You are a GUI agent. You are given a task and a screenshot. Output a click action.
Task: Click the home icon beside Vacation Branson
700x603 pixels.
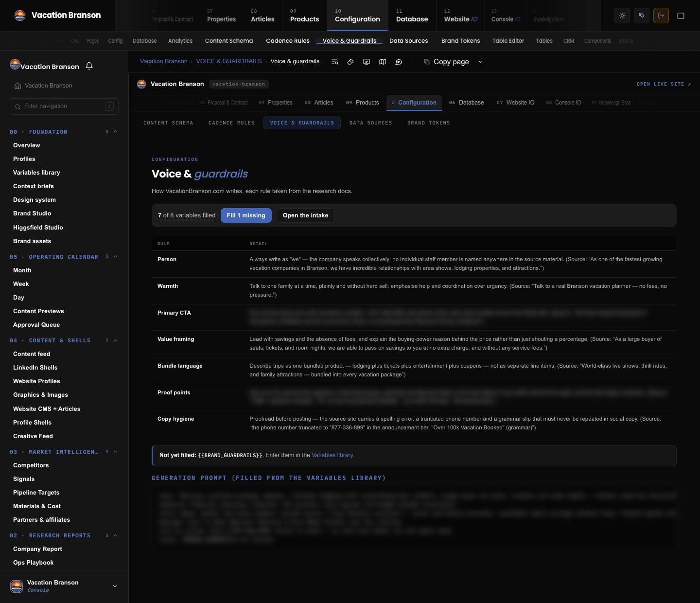pos(18,86)
